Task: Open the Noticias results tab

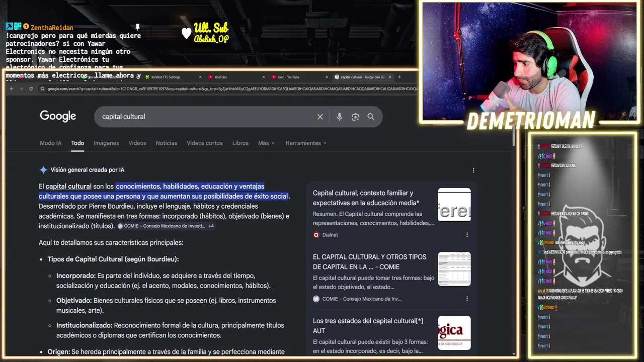Action: (x=167, y=143)
